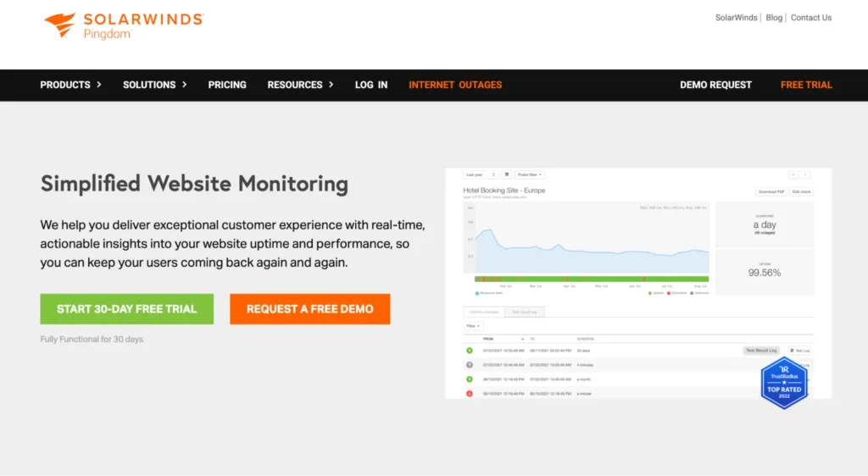Open the Filter dropdown above the table
Viewport: 868px width, 476px height.
[x=473, y=326]
